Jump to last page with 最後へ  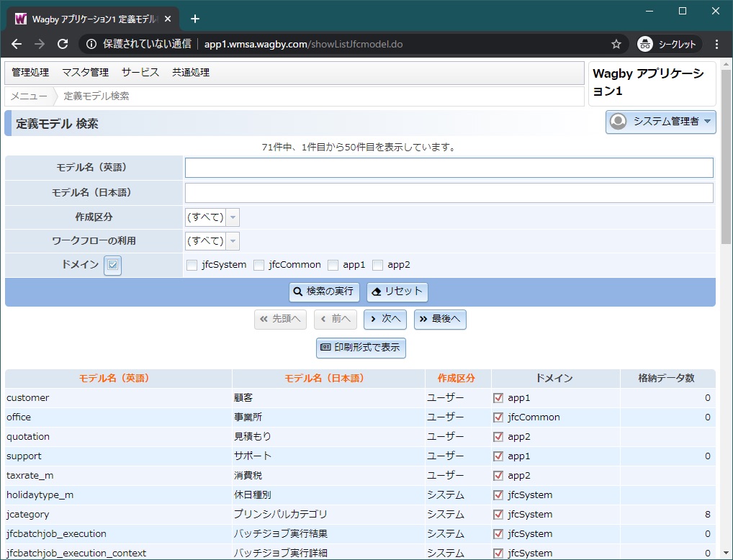coord(440,320)
